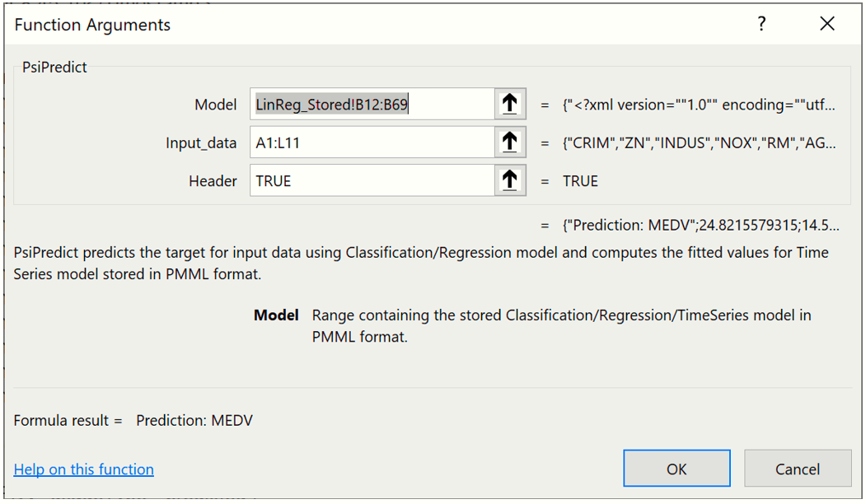
Task: Click inside the Model range input box
Action: [372, 105]
